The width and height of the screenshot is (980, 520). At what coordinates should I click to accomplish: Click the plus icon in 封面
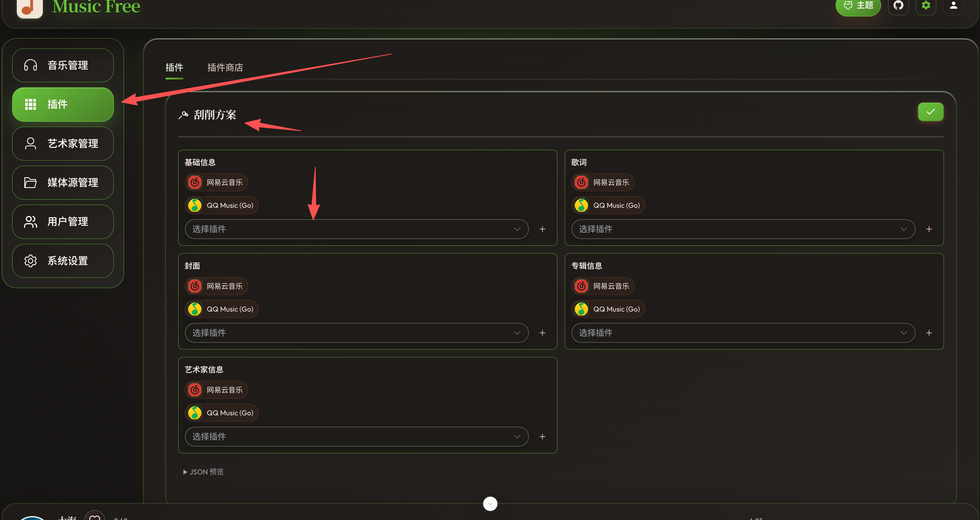542,333
